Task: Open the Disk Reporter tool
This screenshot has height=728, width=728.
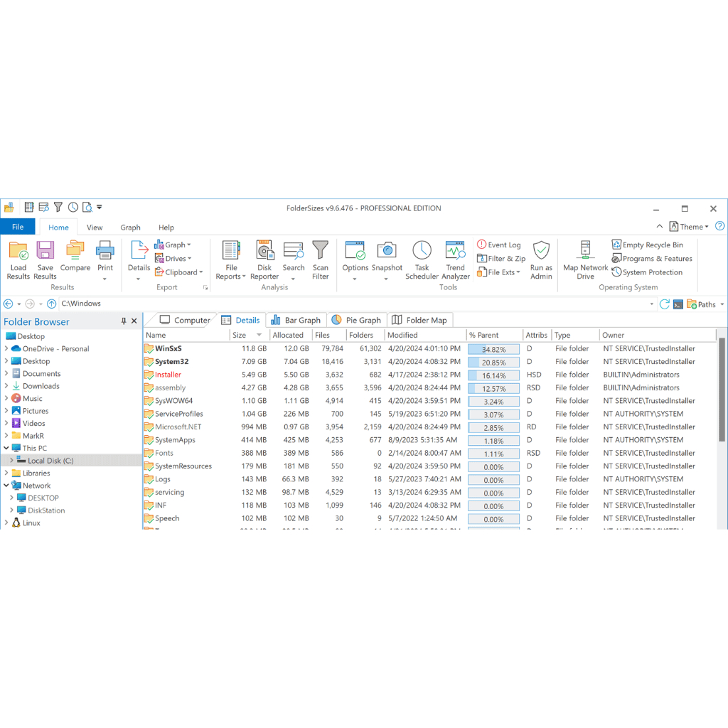Action: (x=264, y=259)
